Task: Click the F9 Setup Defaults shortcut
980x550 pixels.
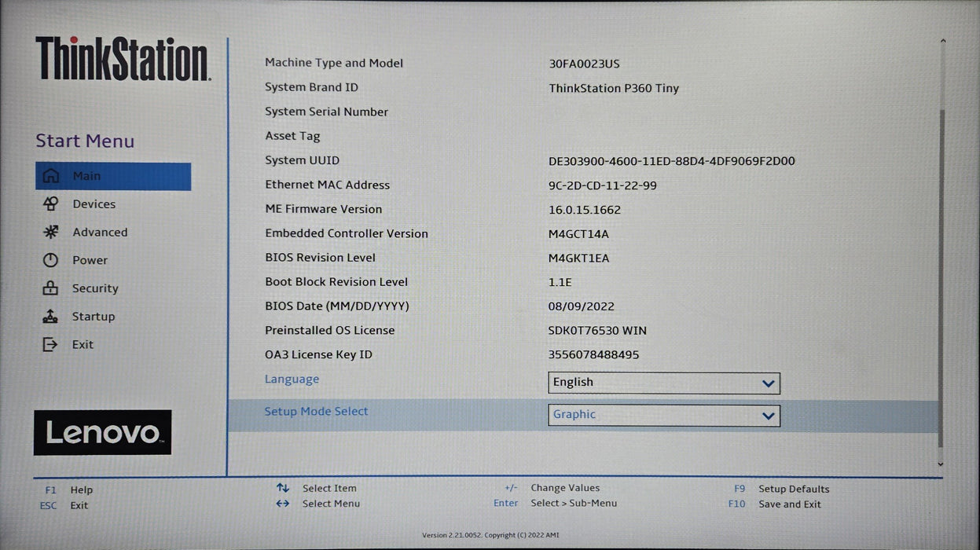Action: coord(782,489)
